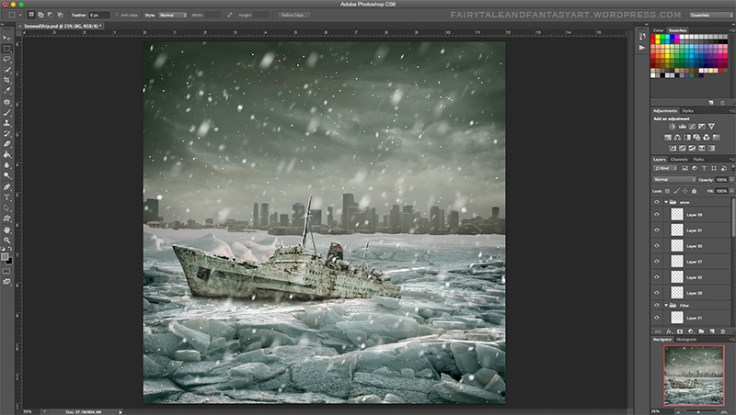The image size is (736, 415).
Task: Select the Crop tool
Action: pos(7,80)
